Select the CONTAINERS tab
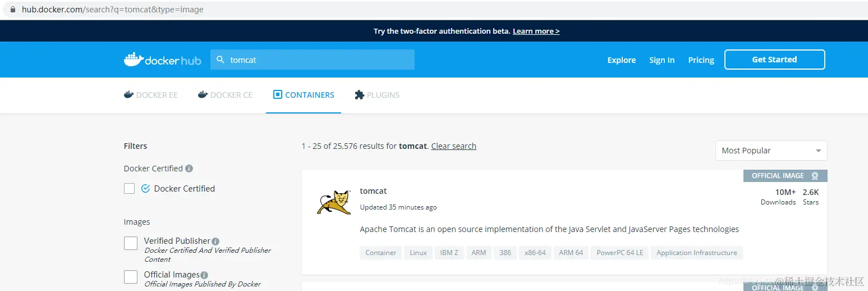This screenshot has width=868, height=291. 304,95
